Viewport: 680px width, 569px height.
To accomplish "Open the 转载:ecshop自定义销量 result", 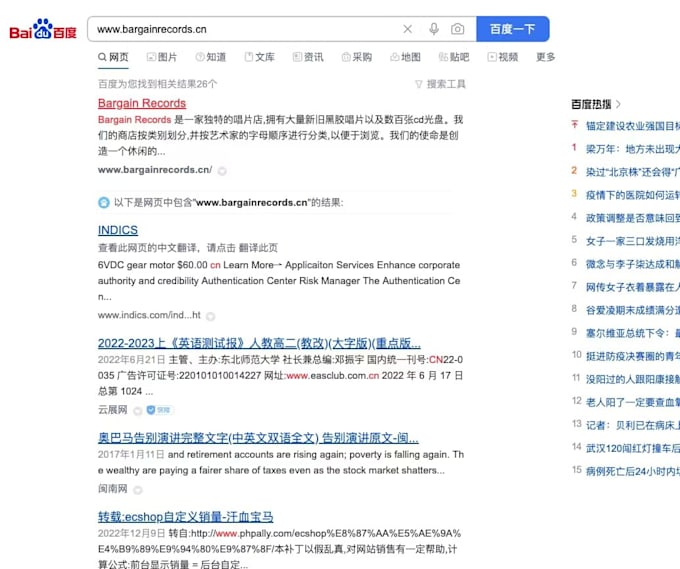I will point(186,517).
